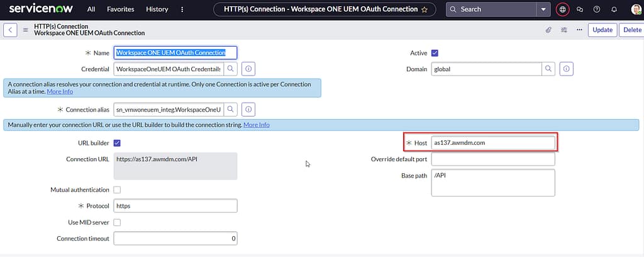
Task: Click into the Host input field
Action: [493, 143]
